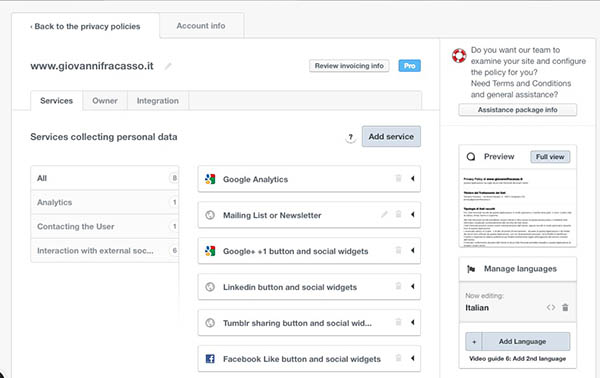
Task: Go back to the privacy policies
Action: point(85,26)
